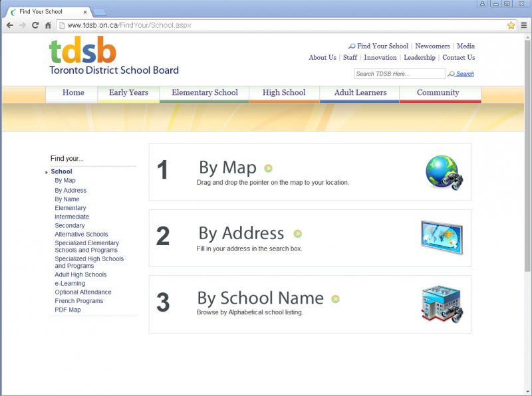Open French Programs sidebar link
This screenshot has width=532, height=396.
(79, 301)
